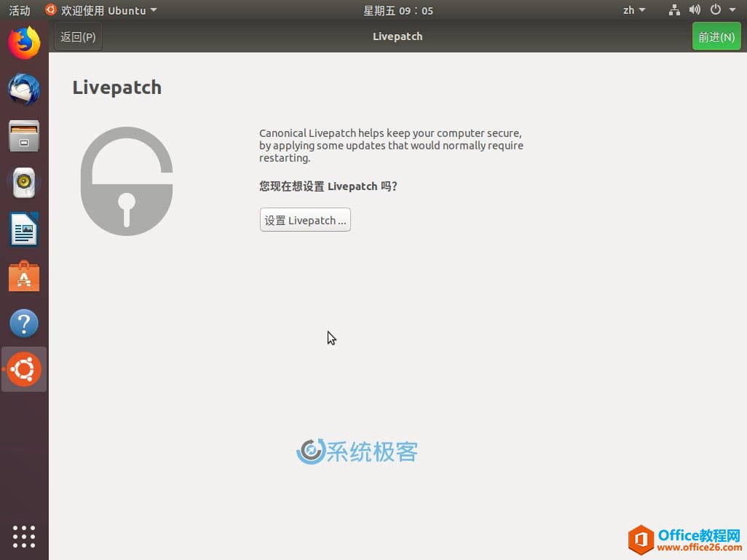The image size is (747, 560).
Task: Click the Livepatch title in header bar
Action: click(398, 36)
